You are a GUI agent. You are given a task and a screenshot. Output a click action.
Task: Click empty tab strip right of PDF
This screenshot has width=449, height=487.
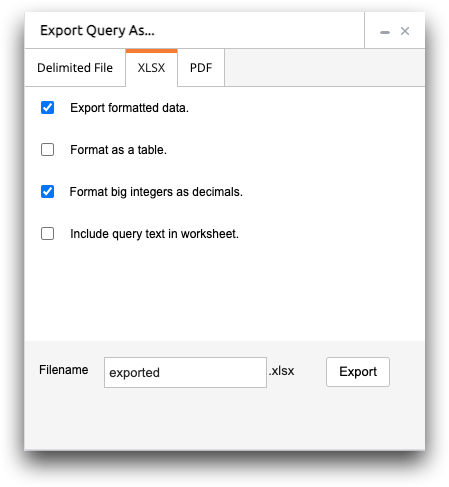tap(325, 68)
